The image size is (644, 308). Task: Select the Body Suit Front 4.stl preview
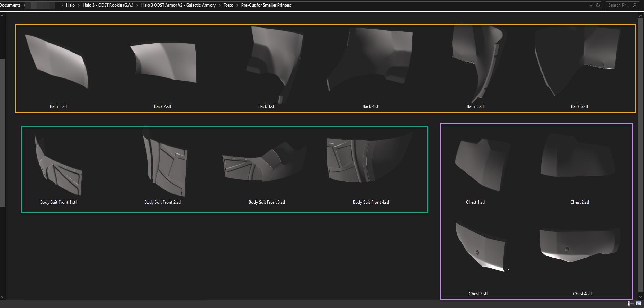coord(369,157)
